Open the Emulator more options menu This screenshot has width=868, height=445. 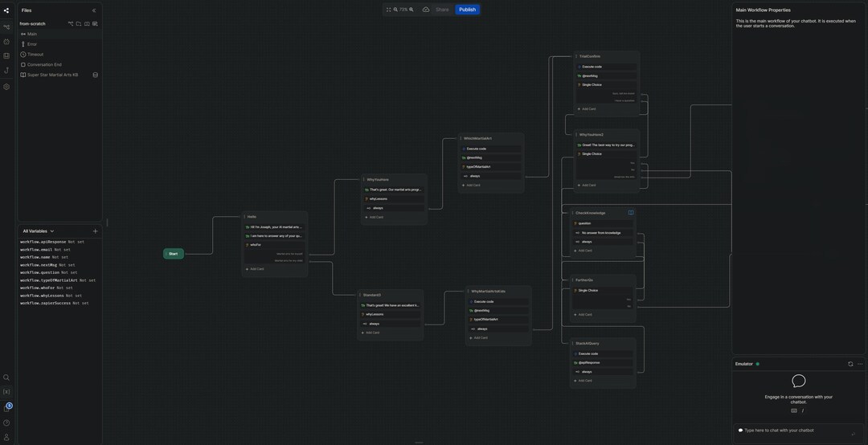(860, 364)
